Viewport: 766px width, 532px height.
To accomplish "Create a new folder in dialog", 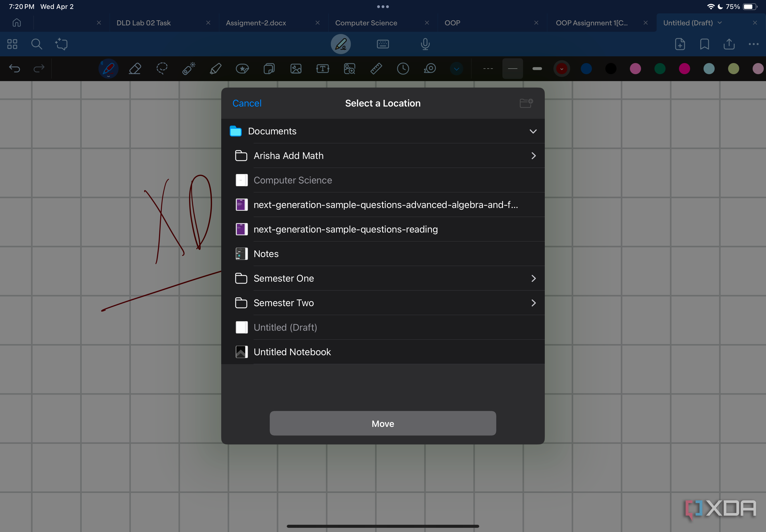I will tap(526, 103).
